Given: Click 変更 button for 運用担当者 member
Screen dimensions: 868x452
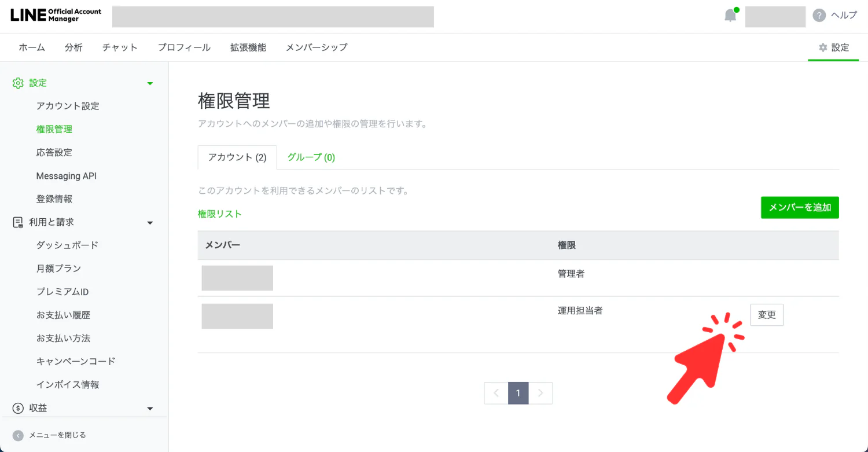Looking at the screenshot, I should tap(767, 315).
